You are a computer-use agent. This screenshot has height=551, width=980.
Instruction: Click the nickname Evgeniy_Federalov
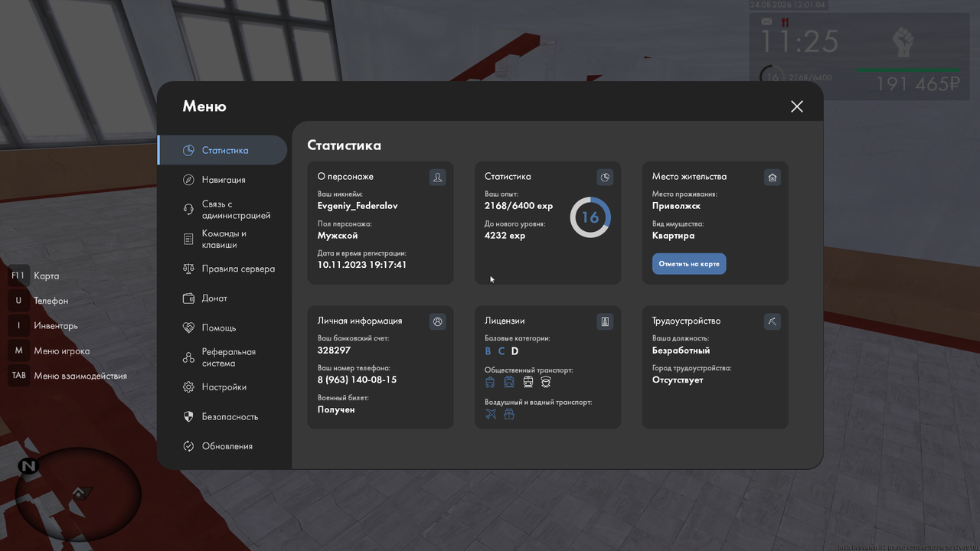358,206
